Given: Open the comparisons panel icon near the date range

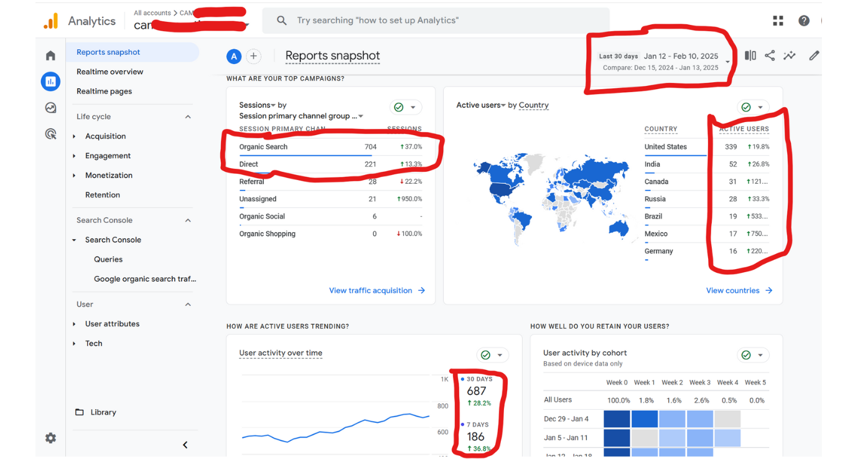Looking at the screenshot, I should (750, 55).
